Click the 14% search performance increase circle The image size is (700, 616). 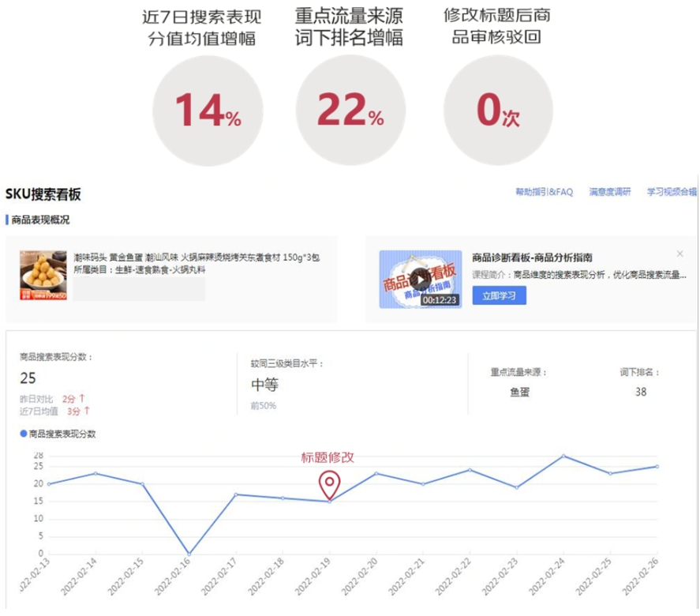(207, 112)
